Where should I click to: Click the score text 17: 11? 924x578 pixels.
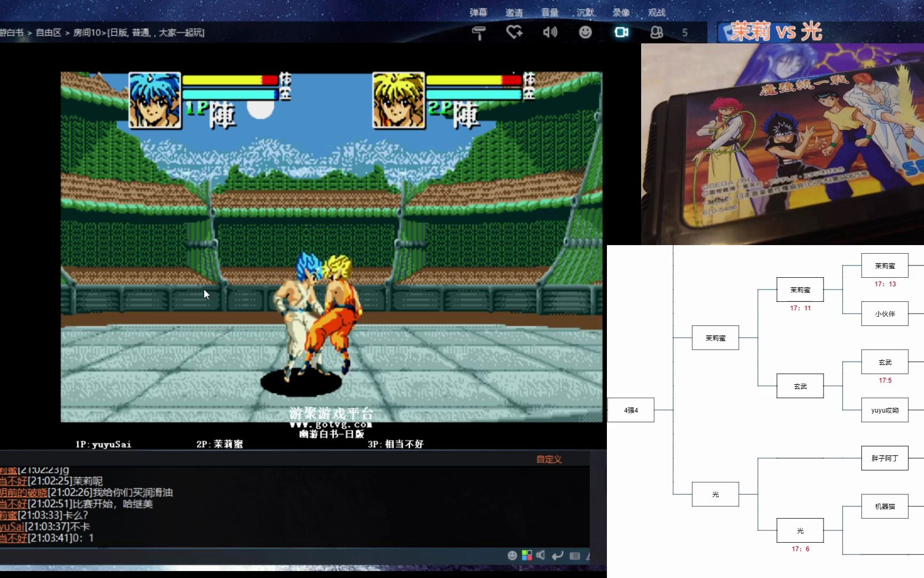800,308
